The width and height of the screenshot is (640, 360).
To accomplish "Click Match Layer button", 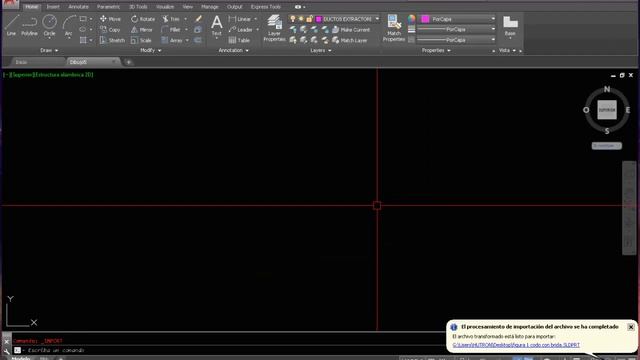I will tap(349, 40).
